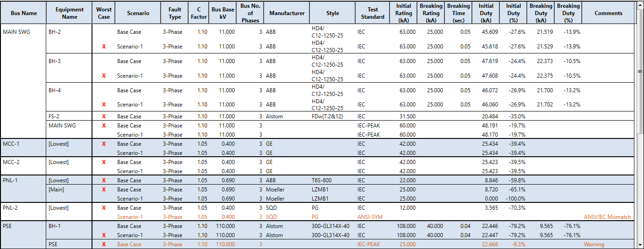The image size is (644, 249).
Task: Click the Worst Case column header
Action: (104, 13)
